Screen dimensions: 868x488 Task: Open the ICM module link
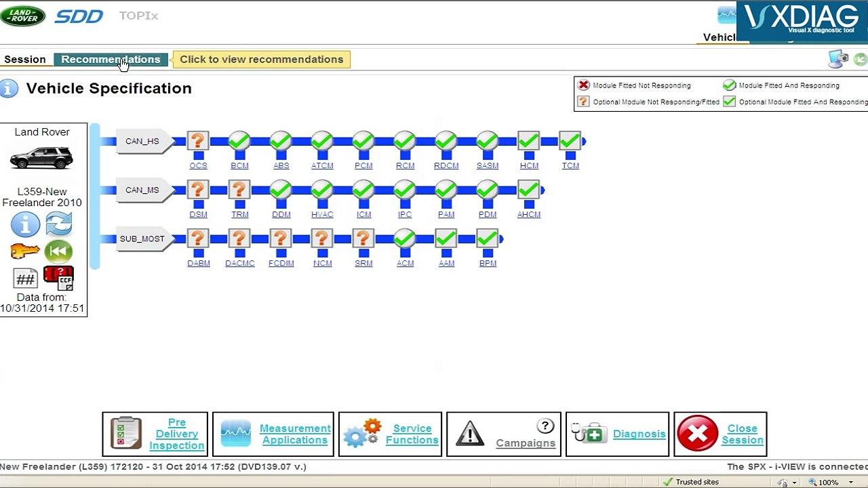(x=363, y=214)
